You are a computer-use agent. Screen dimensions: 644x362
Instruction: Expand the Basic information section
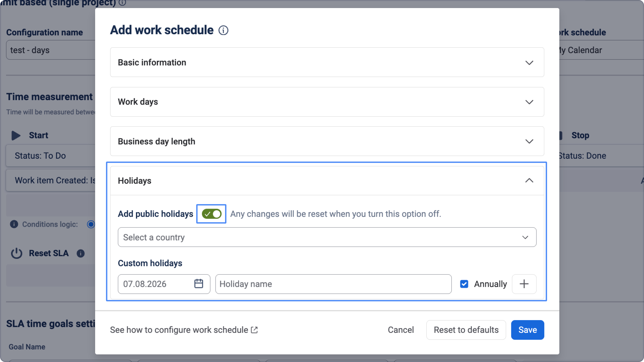pos(327,62)
